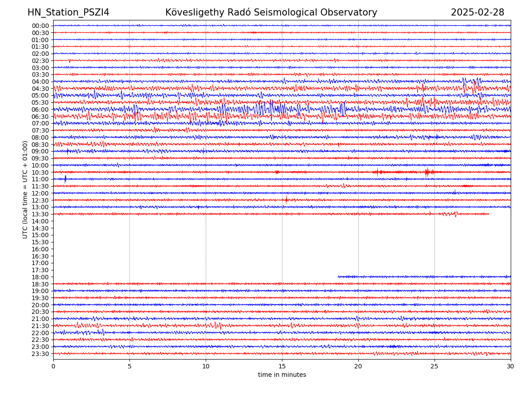
Task: Click the 'time in minutes' x-axis label
Action: click(282, 375)
